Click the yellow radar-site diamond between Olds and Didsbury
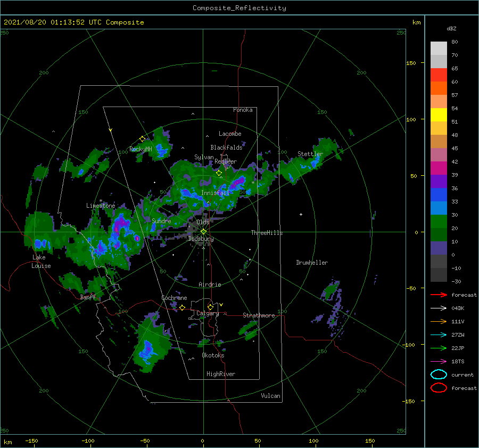Image resolution: width=479 pixels, height=448 pixels. pyautogui.click(x=203, y=232)
